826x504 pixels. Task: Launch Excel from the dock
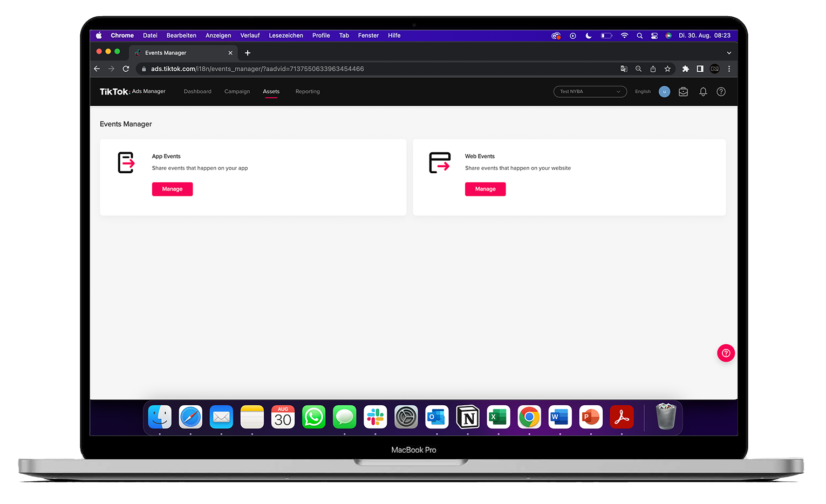[x=498, y=417]
